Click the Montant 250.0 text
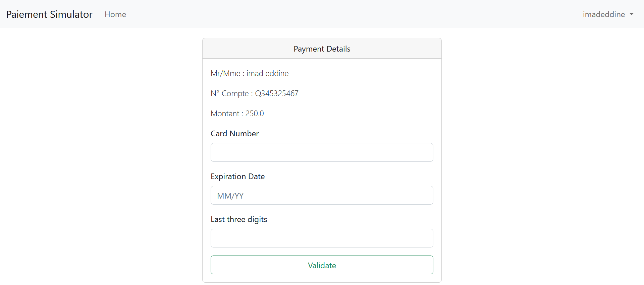Image resolution: width=644 pixels, height=285 pixels. coord(237,114)
